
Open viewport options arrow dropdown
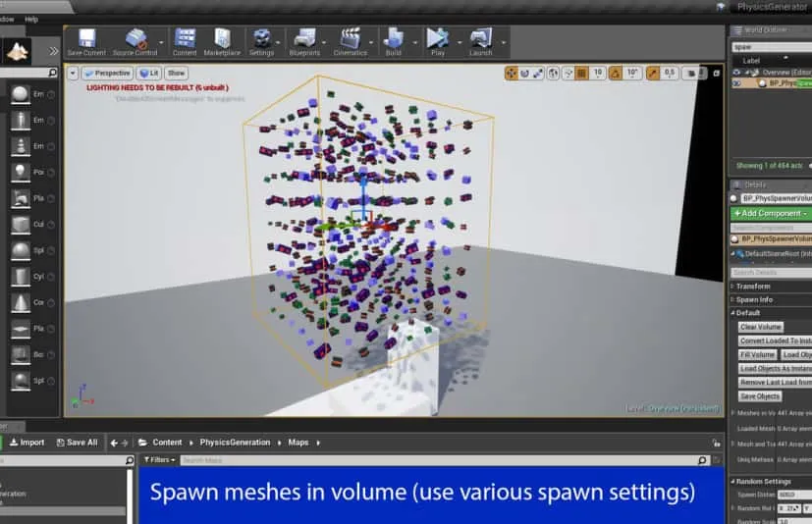pyautogui.click(x=73, y=73)
